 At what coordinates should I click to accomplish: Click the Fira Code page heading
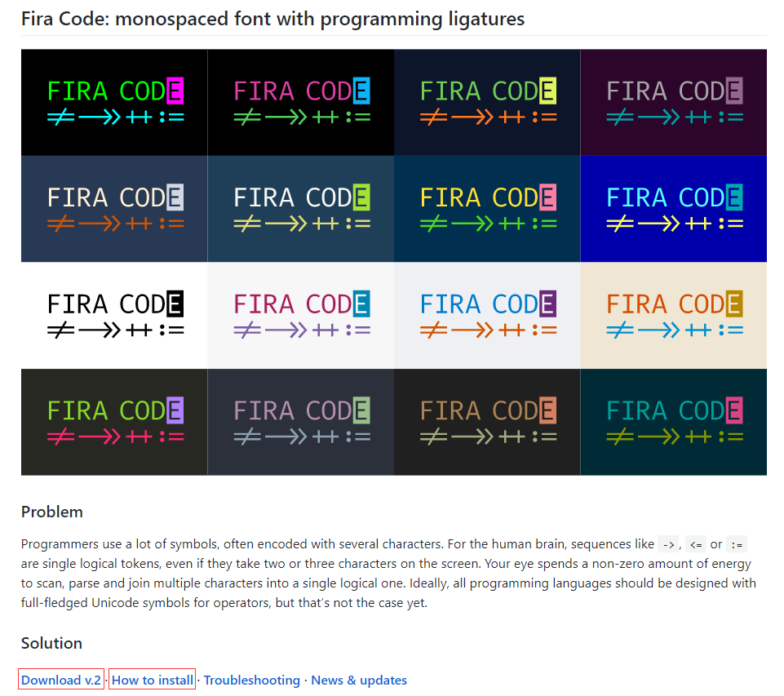pyautogui.click(x=272, y=18)
